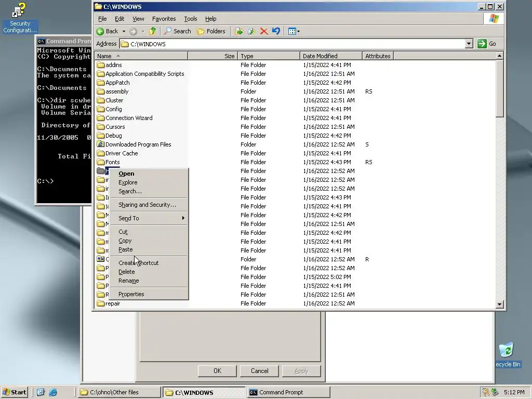The height and width of the screenshot is (399, 532).
Task: Select the Application Compatibility Scripts folder name
Action: click(x=145, y=74)
